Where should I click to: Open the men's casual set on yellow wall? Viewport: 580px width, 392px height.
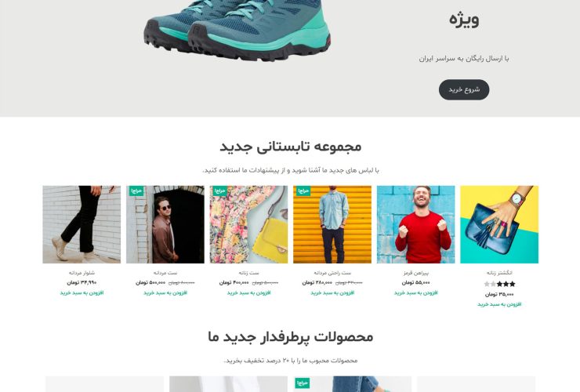pyautogui.click(x=332, y=224)
